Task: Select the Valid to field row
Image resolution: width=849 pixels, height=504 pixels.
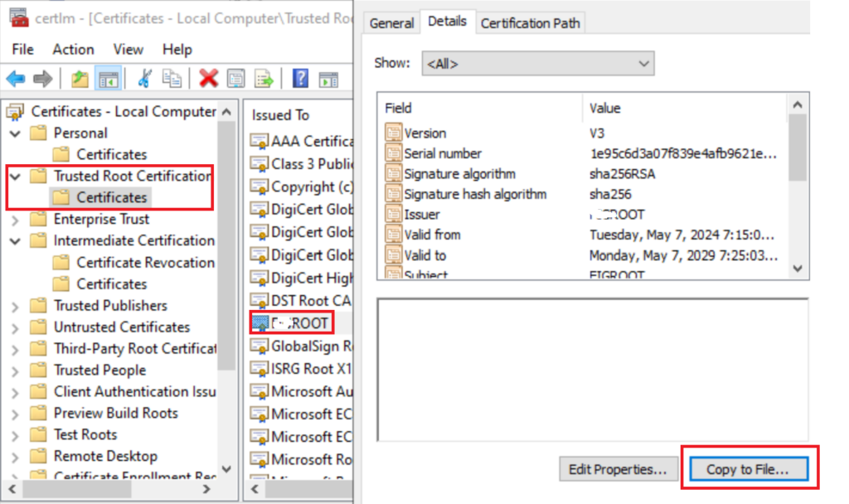Action: (584, 255)
